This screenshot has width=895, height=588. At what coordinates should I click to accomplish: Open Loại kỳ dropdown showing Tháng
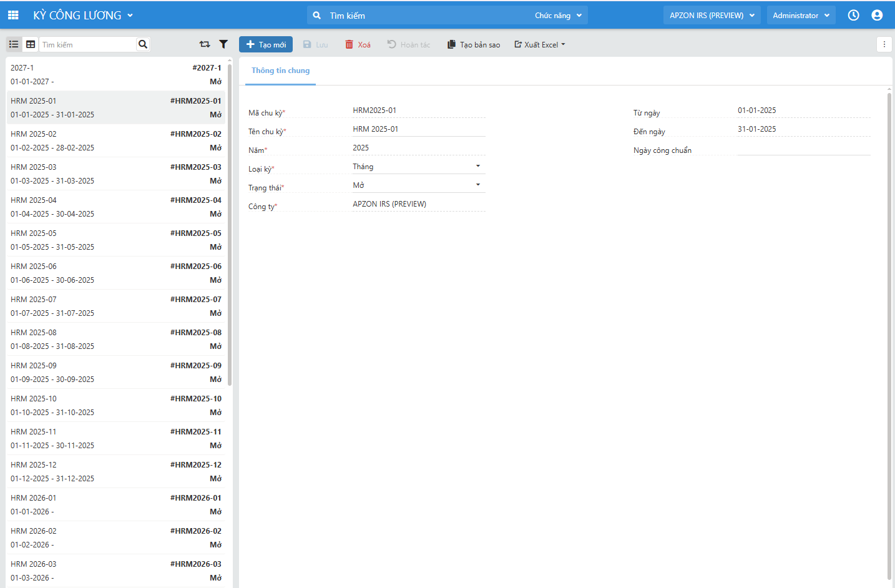click(418, 167)
